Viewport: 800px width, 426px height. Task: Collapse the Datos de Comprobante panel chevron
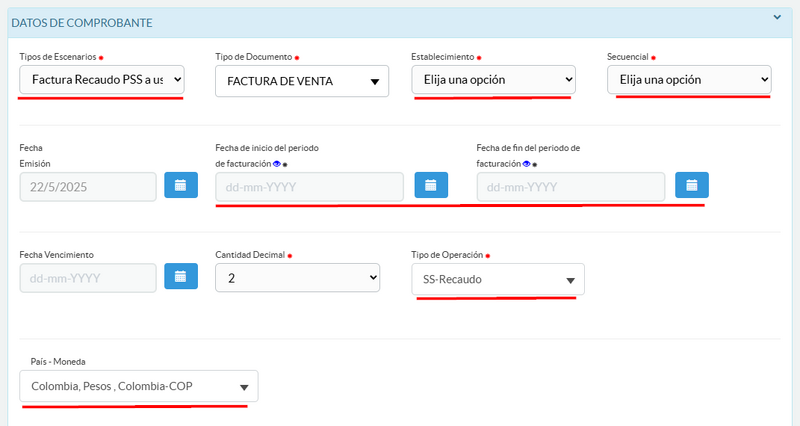(x=776, y=17)
